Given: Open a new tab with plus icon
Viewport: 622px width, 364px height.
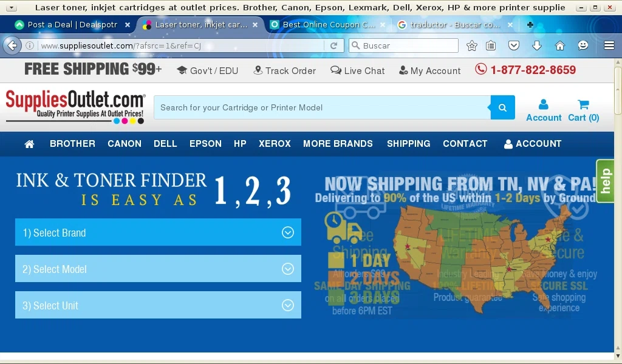Looking at the screenshot, I should [x=530, y=24].
